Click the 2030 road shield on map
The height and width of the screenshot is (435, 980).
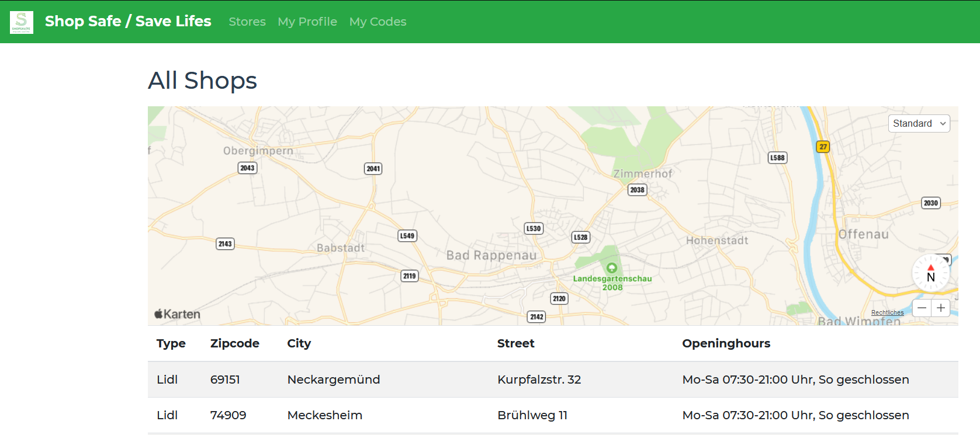pyautogui.click(x=931, y=203)
